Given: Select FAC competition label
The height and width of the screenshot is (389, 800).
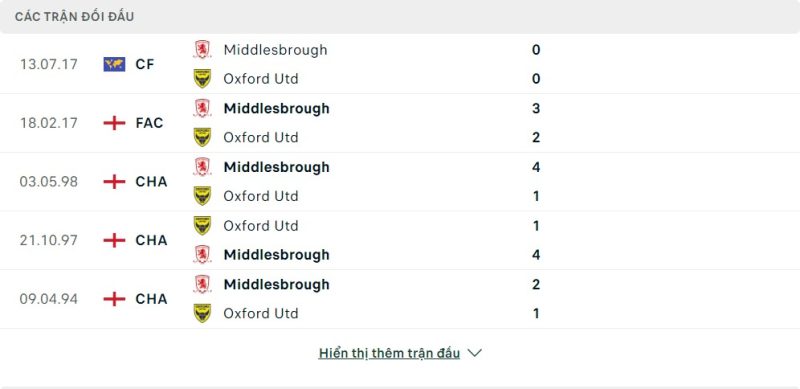Looking at the screenshot, I should 149,123.
